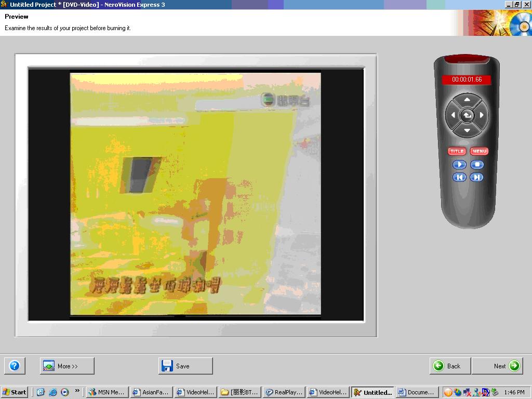Click the red TITLE button on the remote

pyautogui.click(x=457, y=151)
